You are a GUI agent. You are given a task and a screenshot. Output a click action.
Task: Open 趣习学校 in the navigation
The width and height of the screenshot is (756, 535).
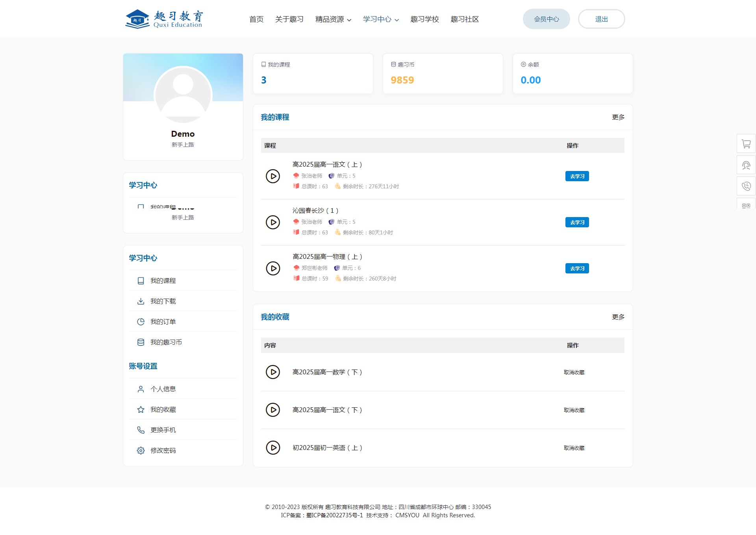click(x=424, y=19)
